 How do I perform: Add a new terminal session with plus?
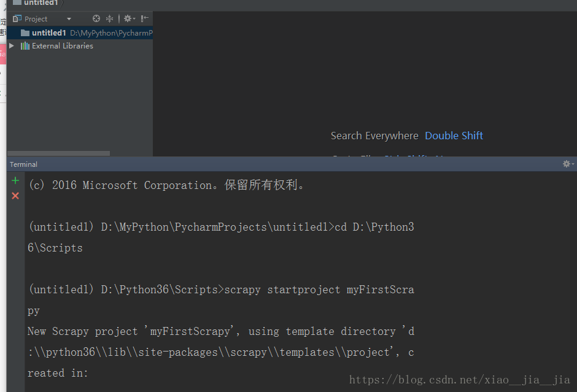(x=15, y=180)
